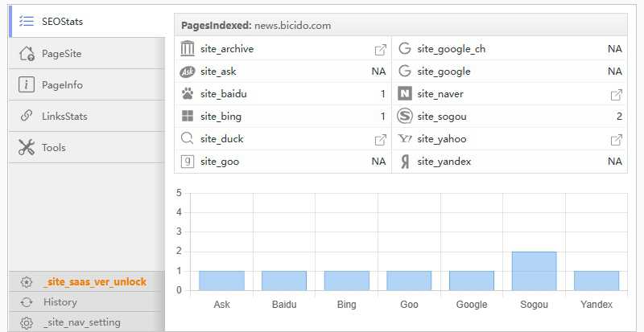The height and width of the screenshot is (332, 644).
Task: Click the Baidu paw icon
Action: click(x=188, y=94)
